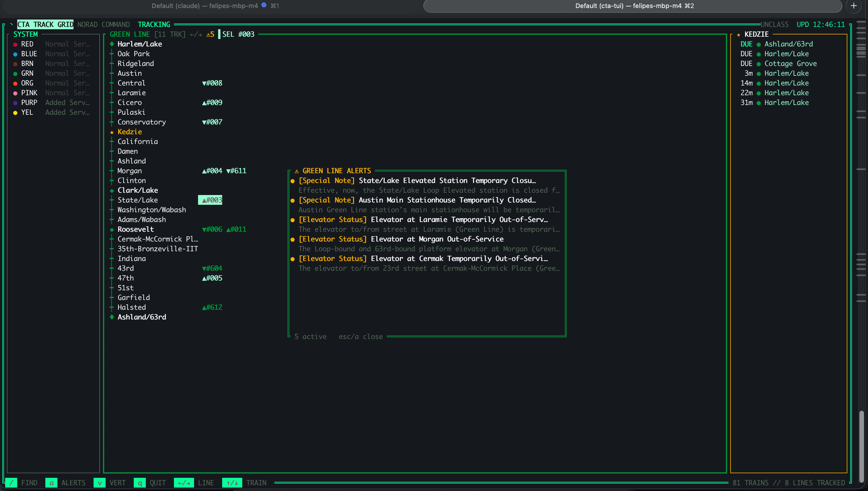The width and height of the screenshot is (868, 491).
Task: Select the California station
Action: coord(138,142)
